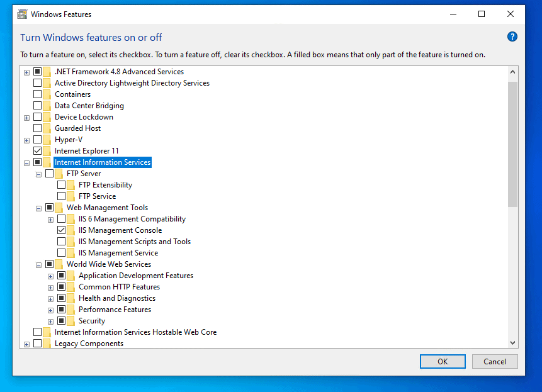Screen dimensions: 542x392
Task: Toggle the Active Directory Lightweight Directory Services checkbox
Action: tap(37, 83)
